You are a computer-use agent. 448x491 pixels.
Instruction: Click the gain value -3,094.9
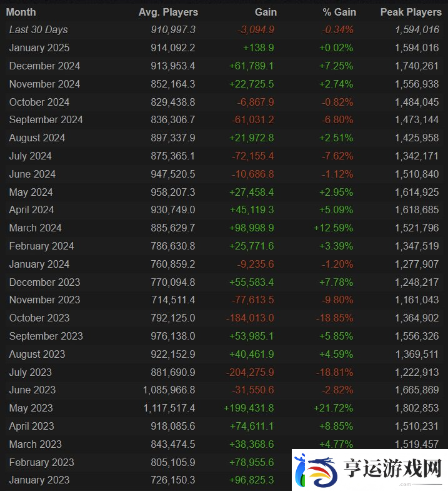(x=256, y=30)
